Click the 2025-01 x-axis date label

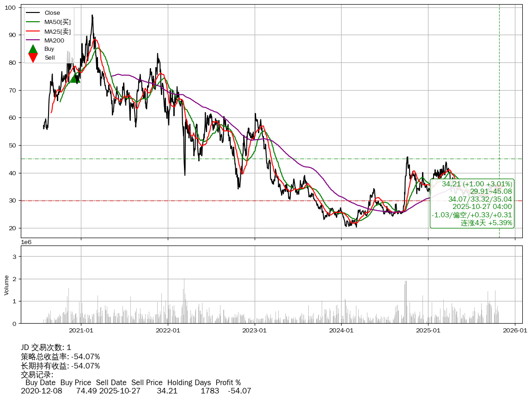coord(428,331)
